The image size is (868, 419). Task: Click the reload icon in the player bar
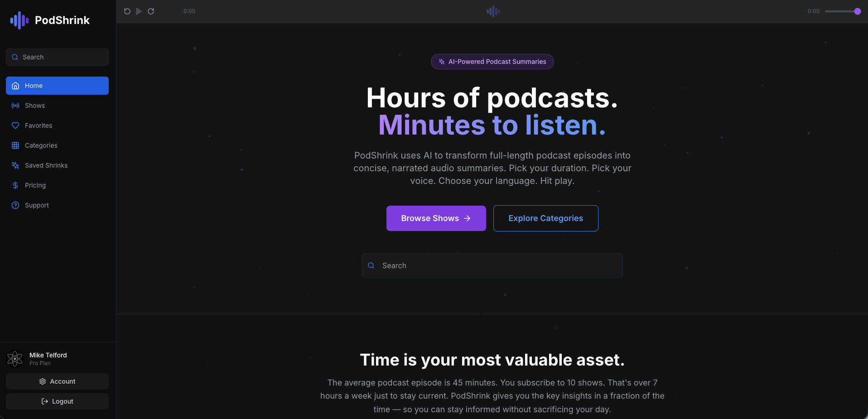click(151, 11)
